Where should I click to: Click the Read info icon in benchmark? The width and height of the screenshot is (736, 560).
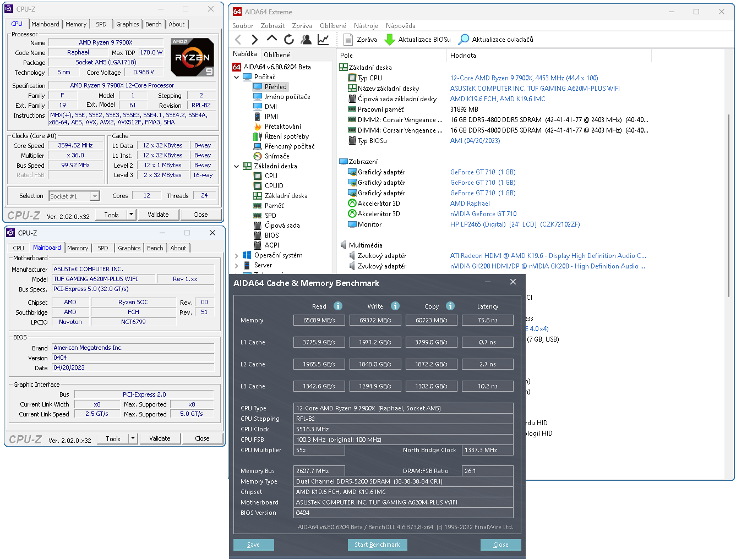click(338, 306)
